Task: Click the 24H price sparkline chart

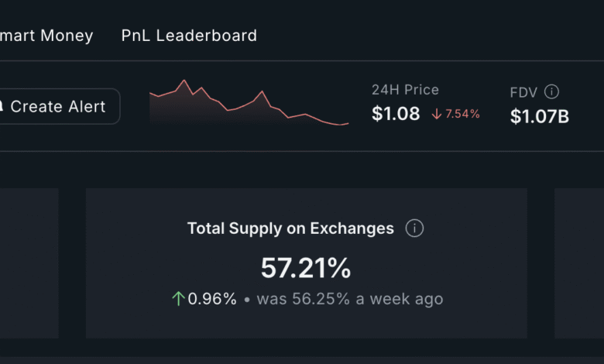Action: coord(249,102)
